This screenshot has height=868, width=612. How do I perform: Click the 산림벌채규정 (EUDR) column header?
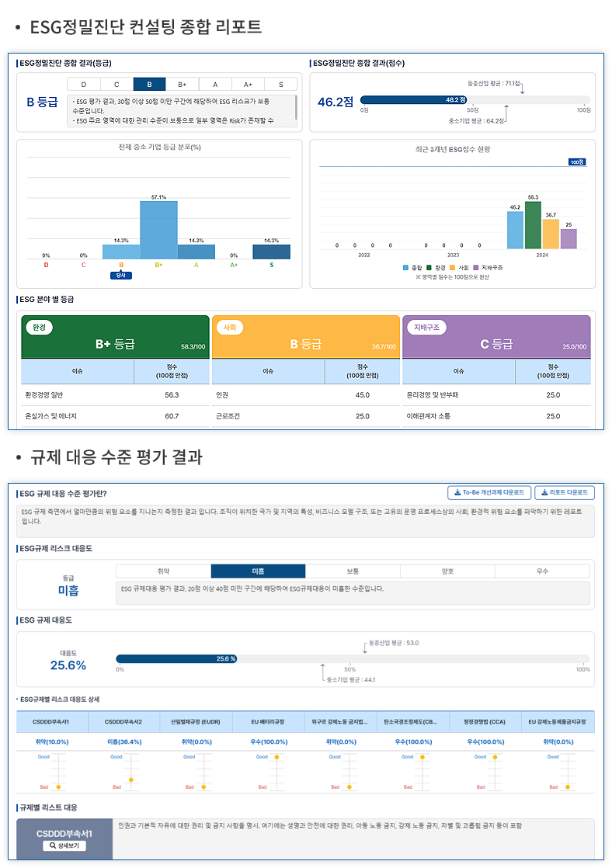coord(196,722)
